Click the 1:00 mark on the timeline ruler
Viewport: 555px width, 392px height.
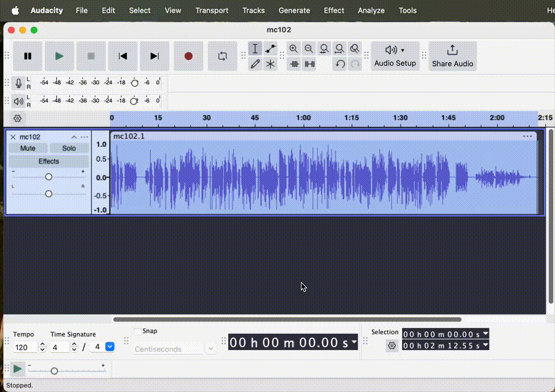pos(303,118)
